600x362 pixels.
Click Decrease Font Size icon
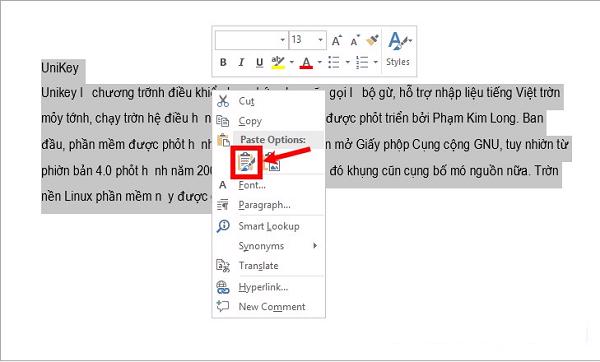(355, 40)
